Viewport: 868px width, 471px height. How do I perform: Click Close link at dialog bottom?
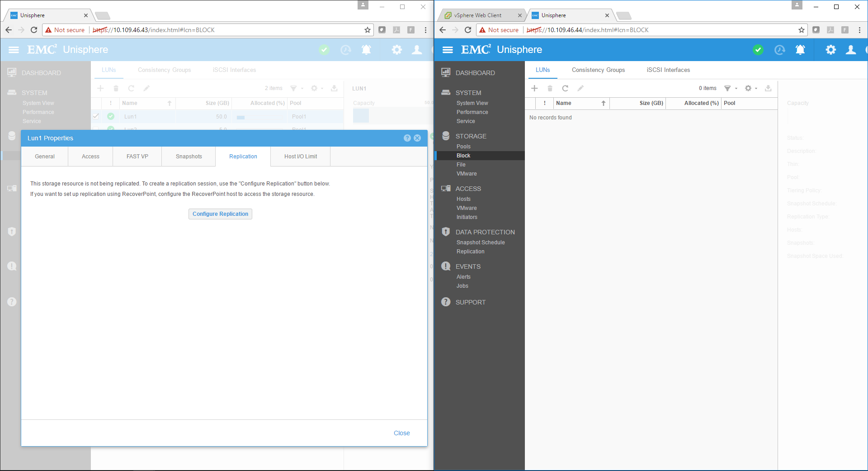[401, 433]
